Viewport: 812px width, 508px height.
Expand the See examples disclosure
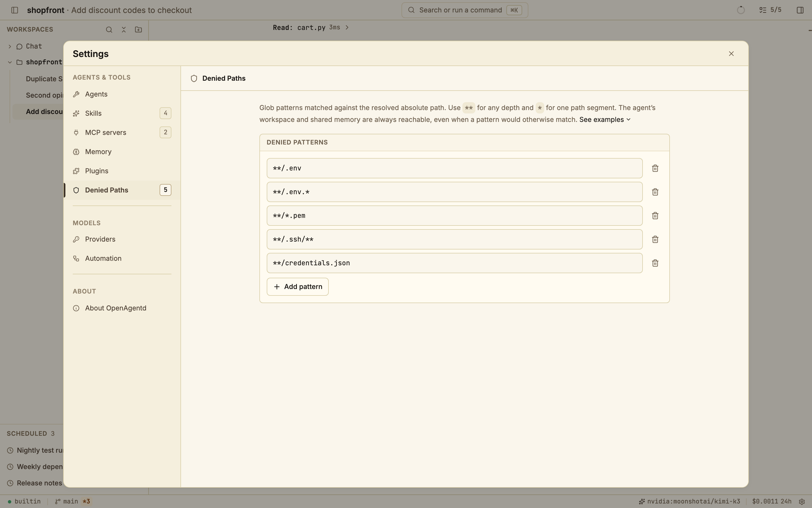coord(605,120)
